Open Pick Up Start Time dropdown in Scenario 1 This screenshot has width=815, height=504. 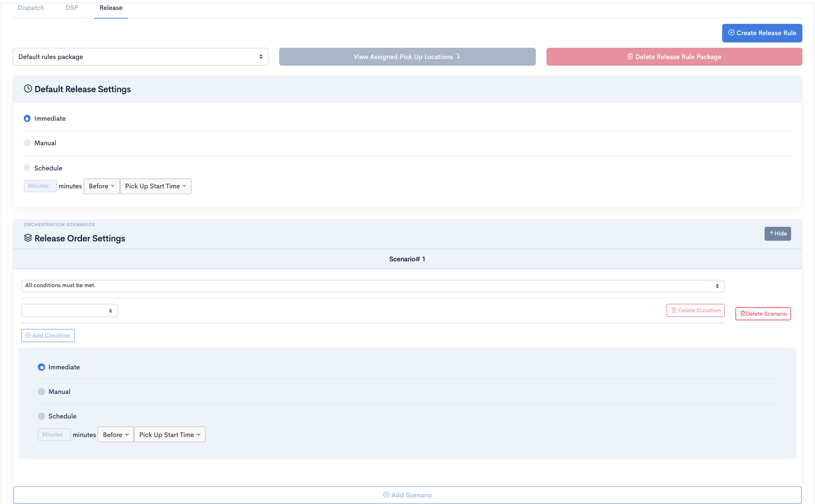click(x=170, y=435)
